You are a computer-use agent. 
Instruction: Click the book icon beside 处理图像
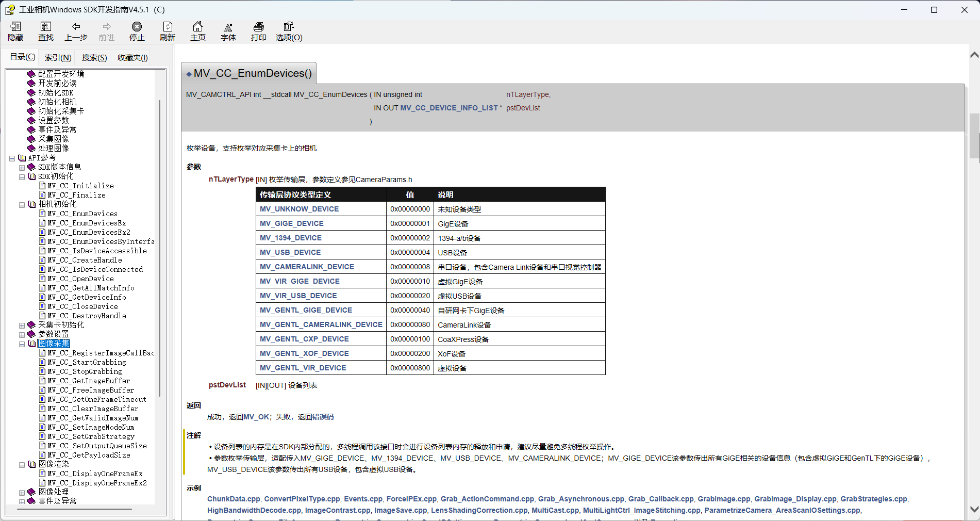[31, 148]
